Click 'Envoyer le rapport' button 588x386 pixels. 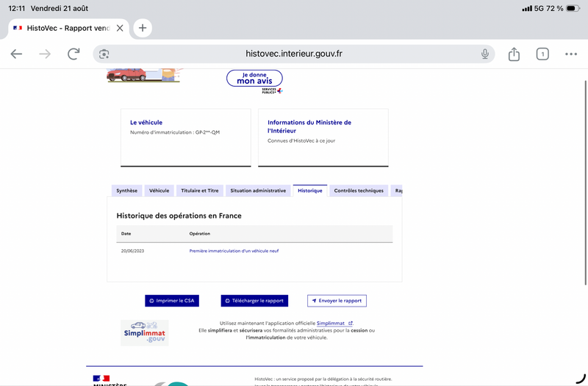click(337, 301)
